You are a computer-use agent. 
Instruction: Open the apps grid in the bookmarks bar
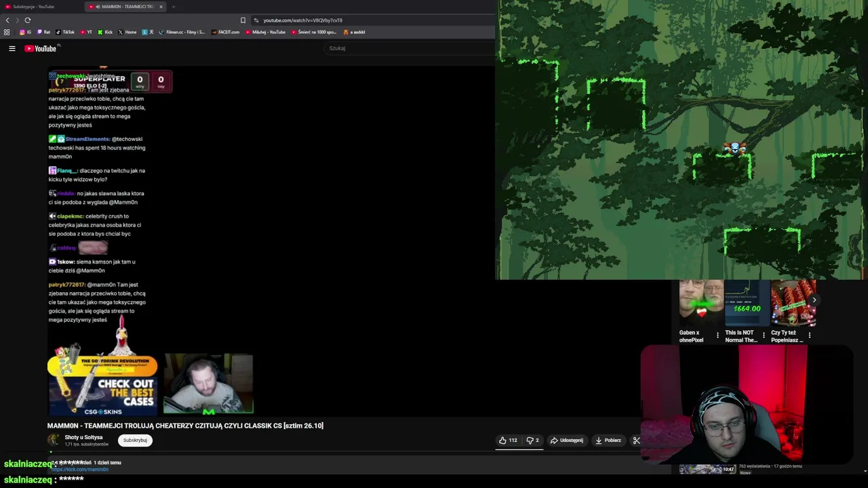(x=7, y=32)
